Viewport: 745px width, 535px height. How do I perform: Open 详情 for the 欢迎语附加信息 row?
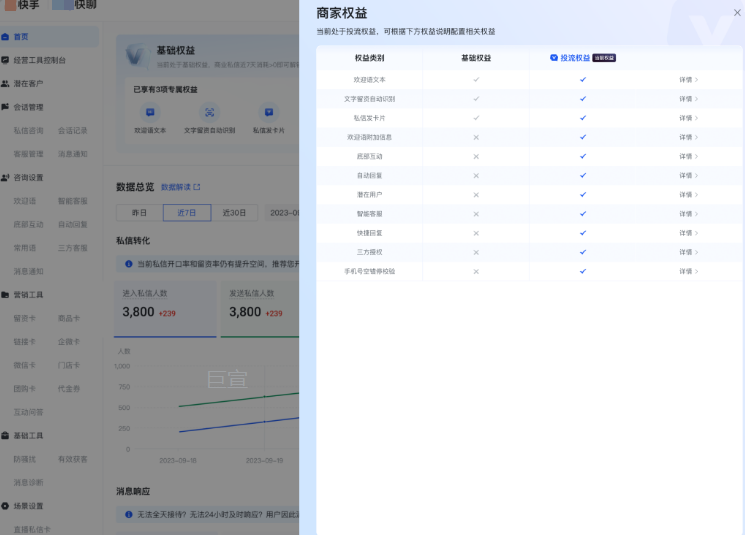[688, 137]
